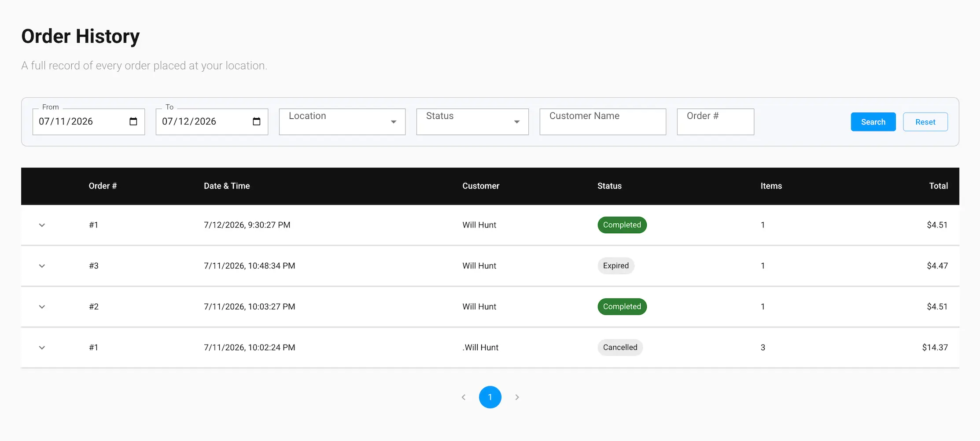The image size is (980, 441).
Task: Click the #3 order number cell
Action: (x=94, y=266)
